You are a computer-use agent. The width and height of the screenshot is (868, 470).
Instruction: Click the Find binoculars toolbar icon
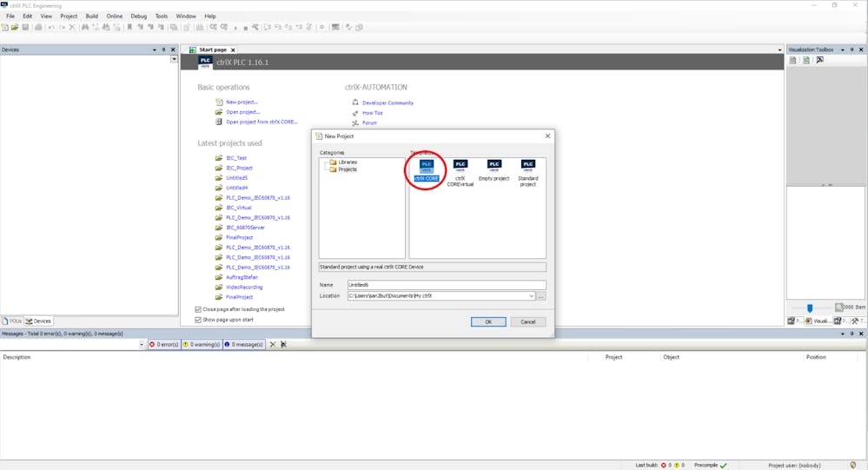[x=84, y=27]
